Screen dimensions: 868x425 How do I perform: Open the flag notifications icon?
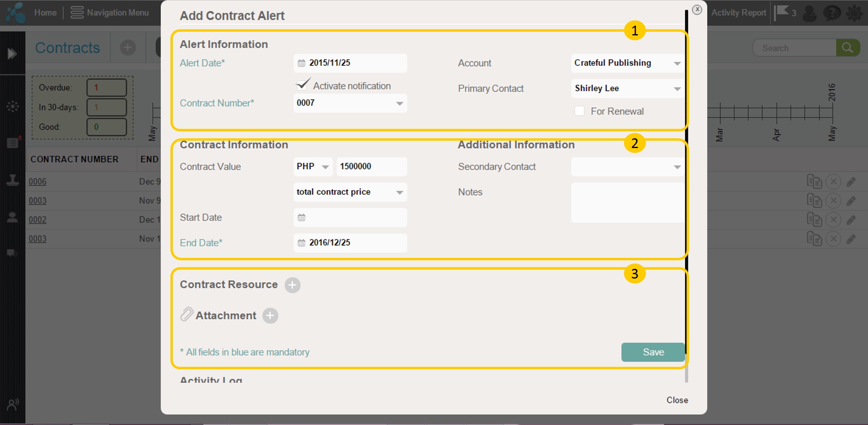coord(782,12)
